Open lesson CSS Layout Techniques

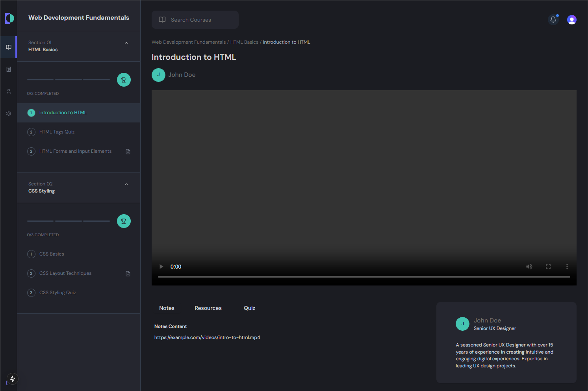79,274
